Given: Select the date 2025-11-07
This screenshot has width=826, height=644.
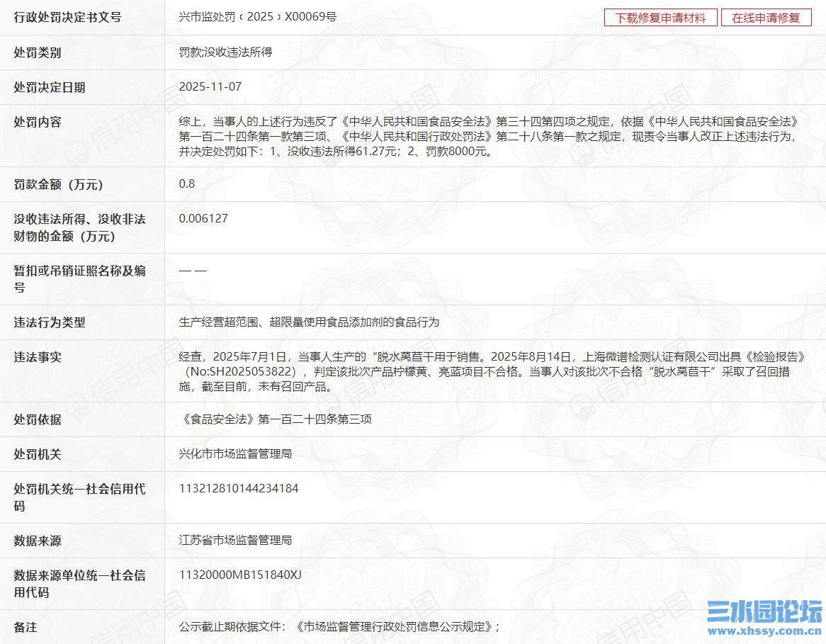Looking at the screenshot, I should 210,87.
